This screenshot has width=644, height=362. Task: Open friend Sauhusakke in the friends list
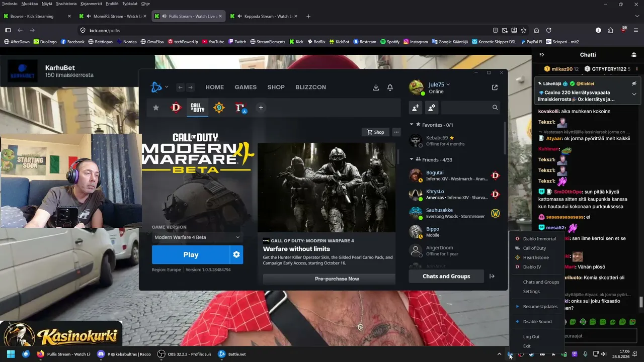(x=455, y=213)
